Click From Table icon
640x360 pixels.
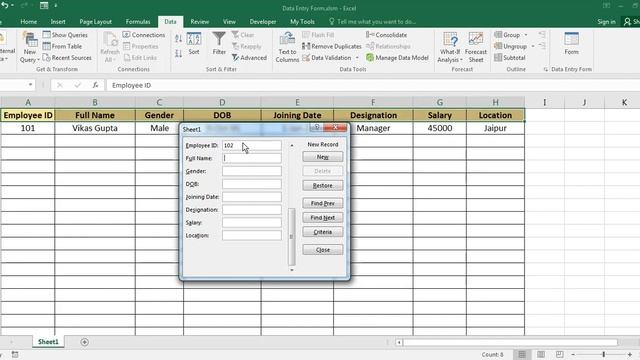47,46
